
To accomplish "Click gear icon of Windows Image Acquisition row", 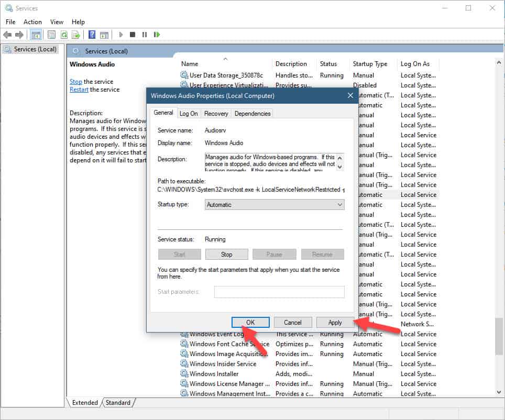I will (x=184, y=353).
